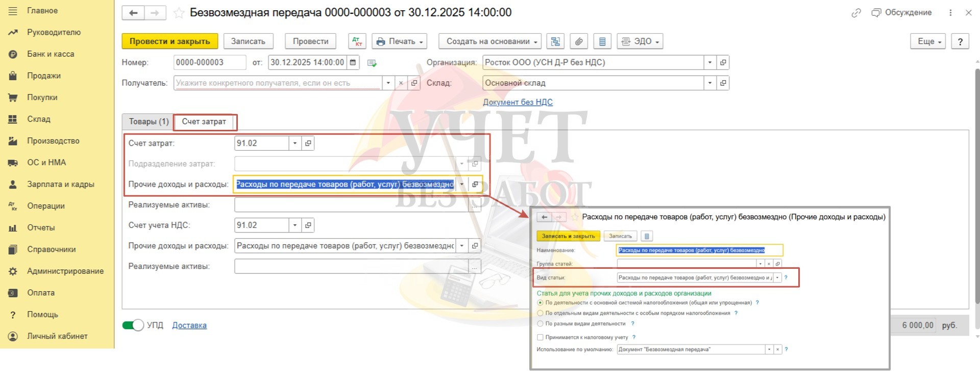Screen dimensions: 980x371
Task: Add document to favorites with star icon
Action: click(x=179, y=13)
